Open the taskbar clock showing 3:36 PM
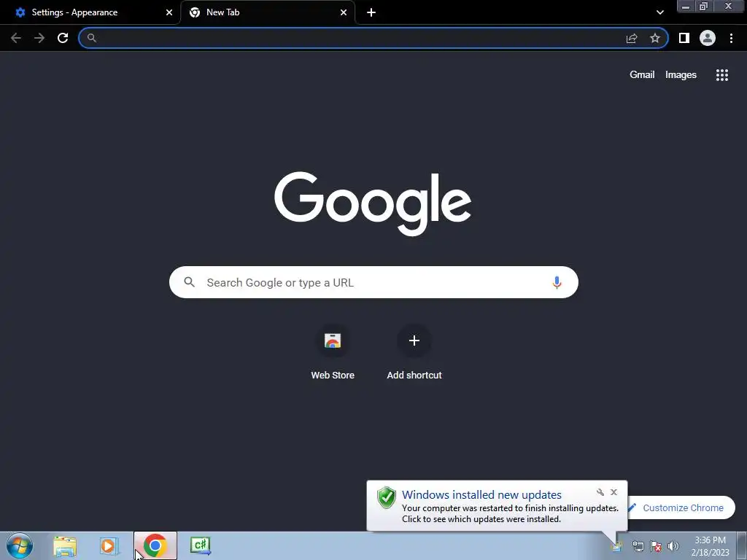The height and width of the screenshot is (560, 747). [710, 546]
